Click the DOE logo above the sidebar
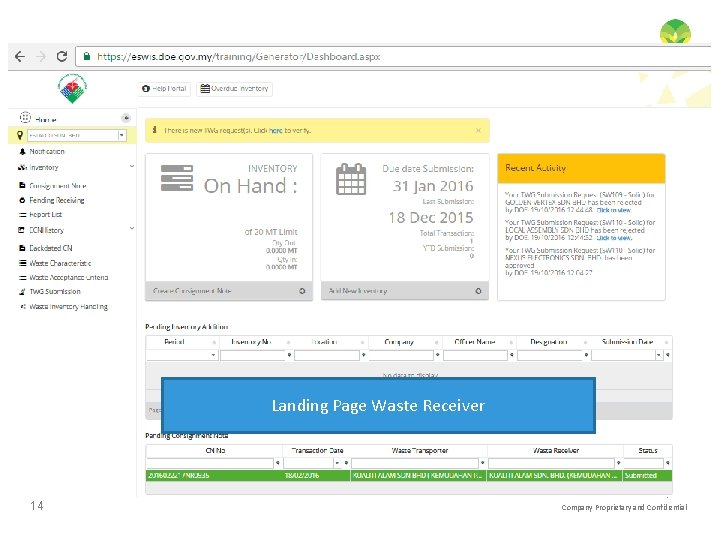Image resolution: width=720 pixels, height=540 pixels. point(73,88)
